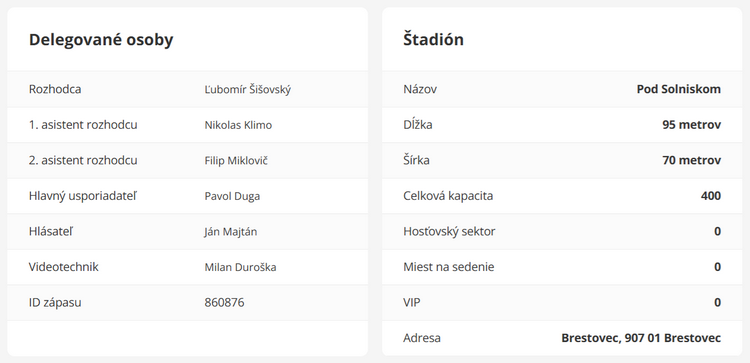Select first assistant Nikolas Klimo
Image resolution: width=750 pixels, height=363 pixels.
[x=238, y=125]
